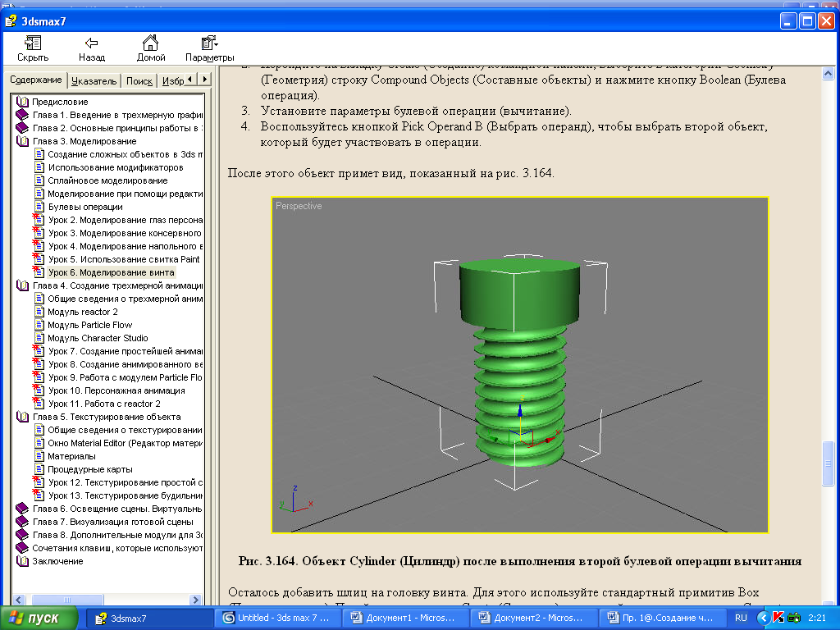The image size is (840, 630).
Task: Expand the Глава 6 book icon
Action: 22,509
